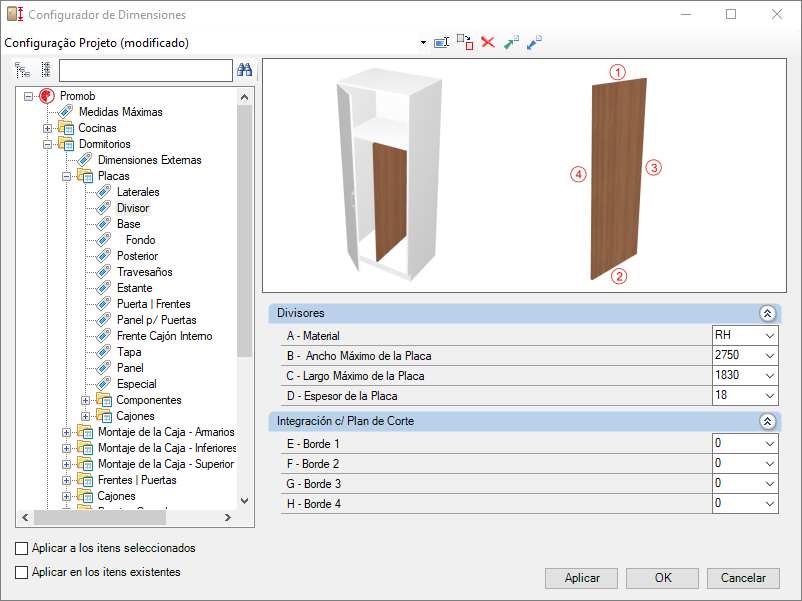
Task: Select Frente Cajón Interno tree item
Action: click(x=164, y=336)
